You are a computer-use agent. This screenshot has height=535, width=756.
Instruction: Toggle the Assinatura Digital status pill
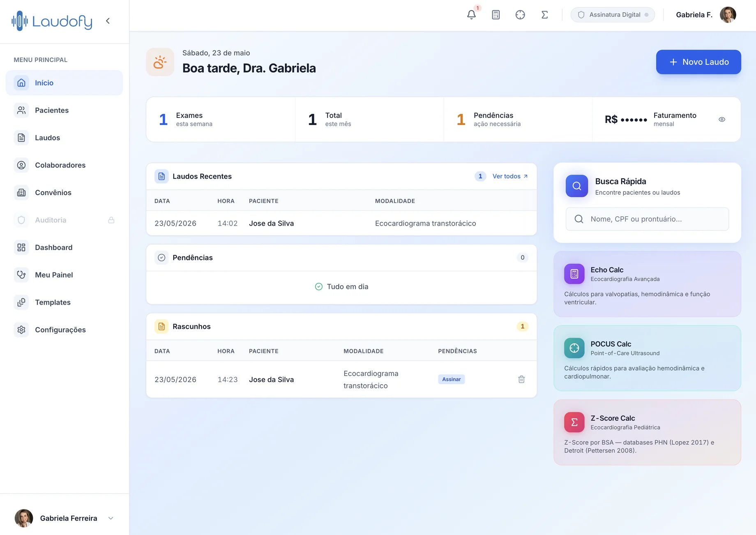613,15
